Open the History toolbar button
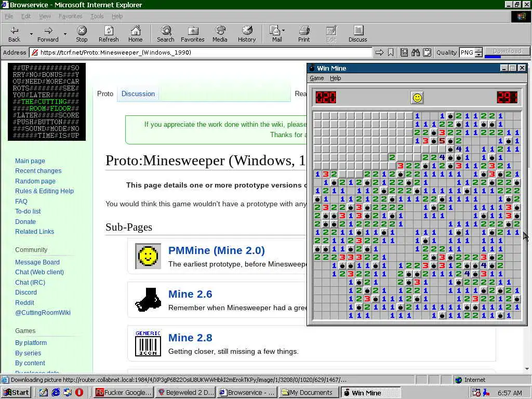Image resolution: width=532 pixels, height=399 pixels. (247, 34)
